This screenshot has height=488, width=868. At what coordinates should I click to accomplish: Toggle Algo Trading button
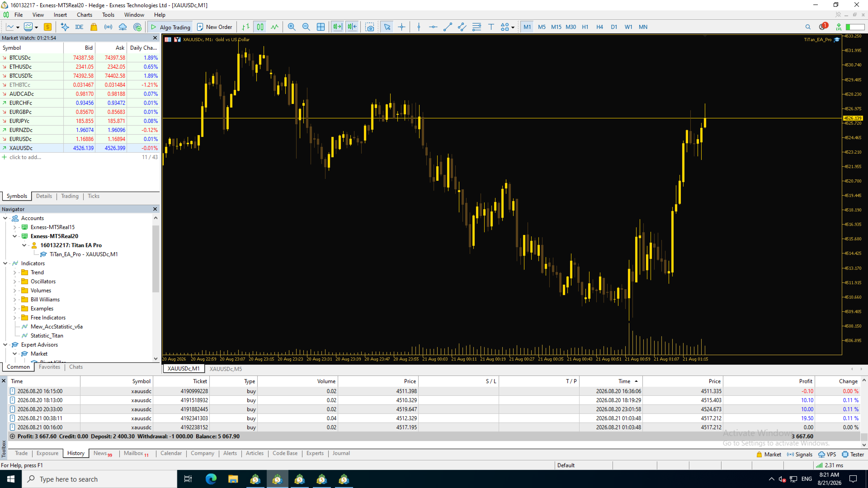170,27
